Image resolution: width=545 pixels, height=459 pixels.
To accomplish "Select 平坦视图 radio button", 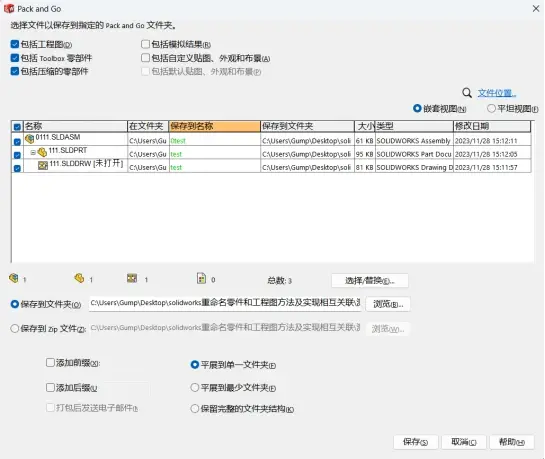I will click(x=491, y=108).
